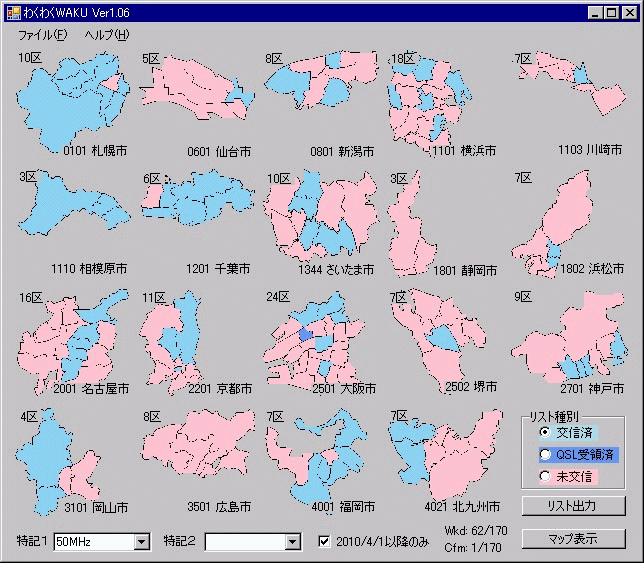Viewport: 644px width, 563px height.
Task: Click the 24区 label above Osaka
Action: [278, 297]
